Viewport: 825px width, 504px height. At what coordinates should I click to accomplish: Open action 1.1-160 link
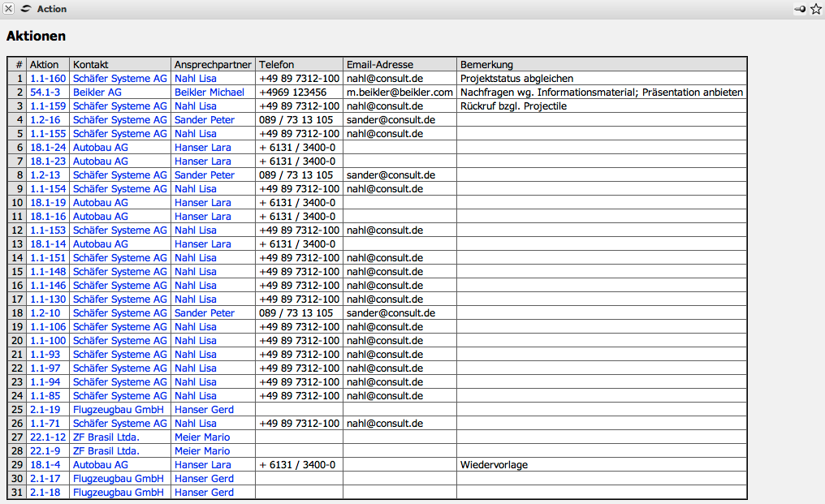pos(48,79)
